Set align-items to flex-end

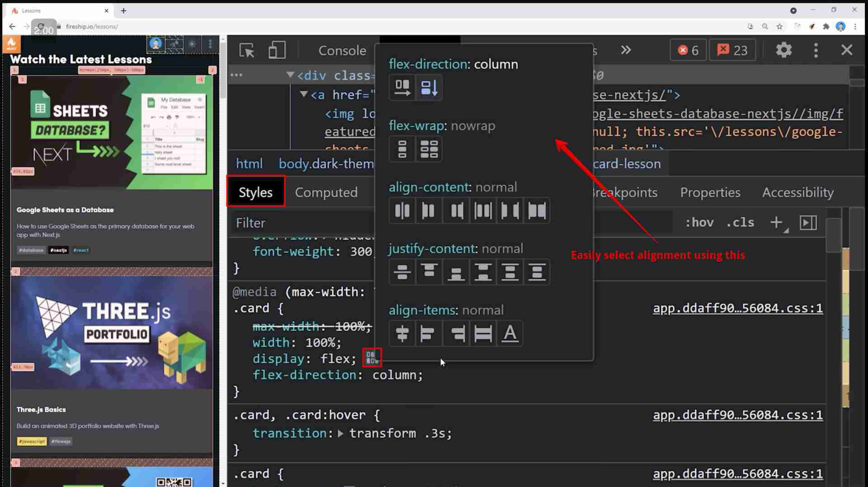456,333
